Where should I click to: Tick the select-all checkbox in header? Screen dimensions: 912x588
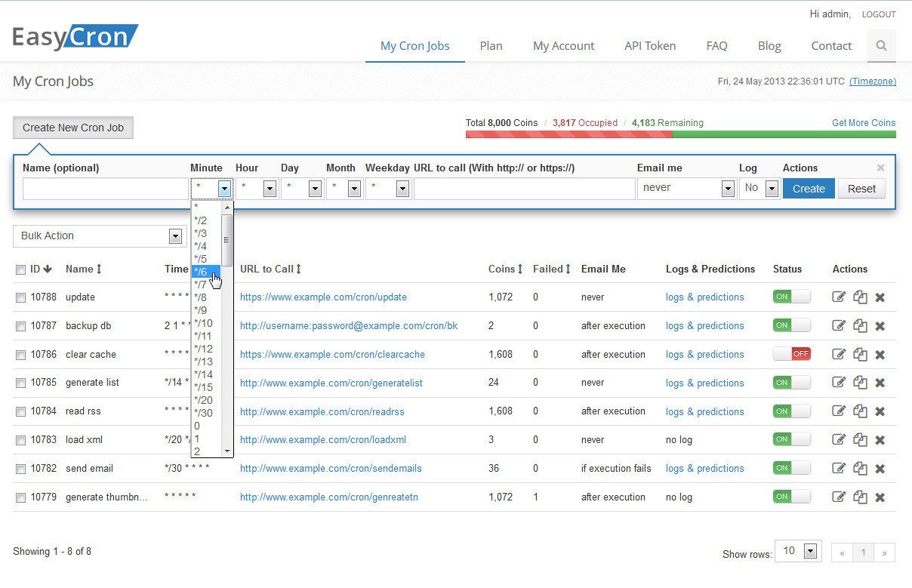click(21, 269)
